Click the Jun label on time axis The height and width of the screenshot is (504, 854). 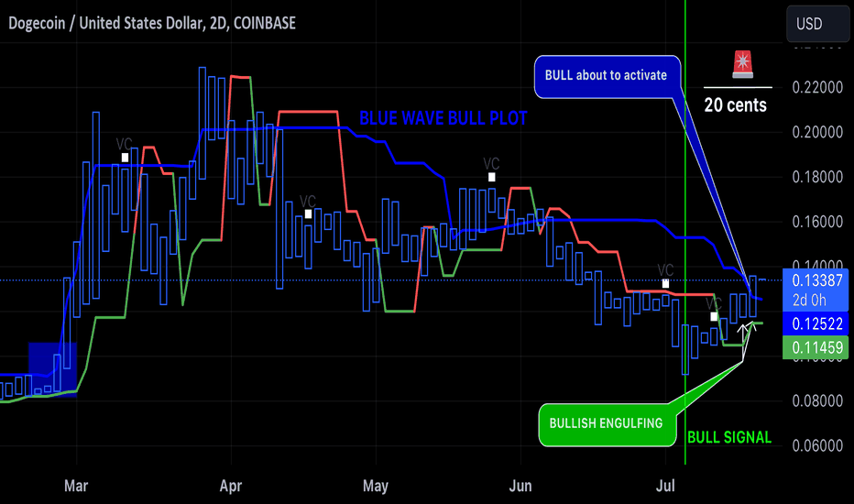click(520, 486)
